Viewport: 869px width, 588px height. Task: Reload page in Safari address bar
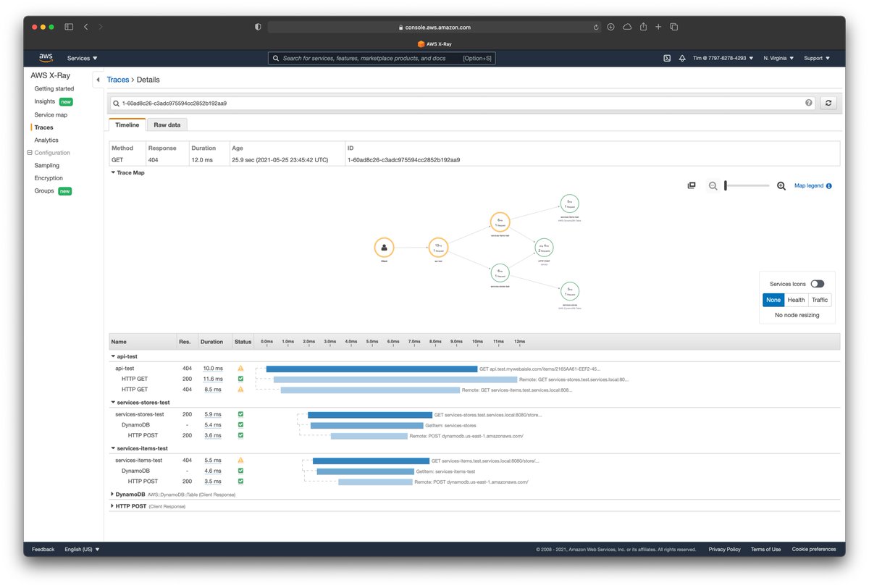[x=596, y=28]
